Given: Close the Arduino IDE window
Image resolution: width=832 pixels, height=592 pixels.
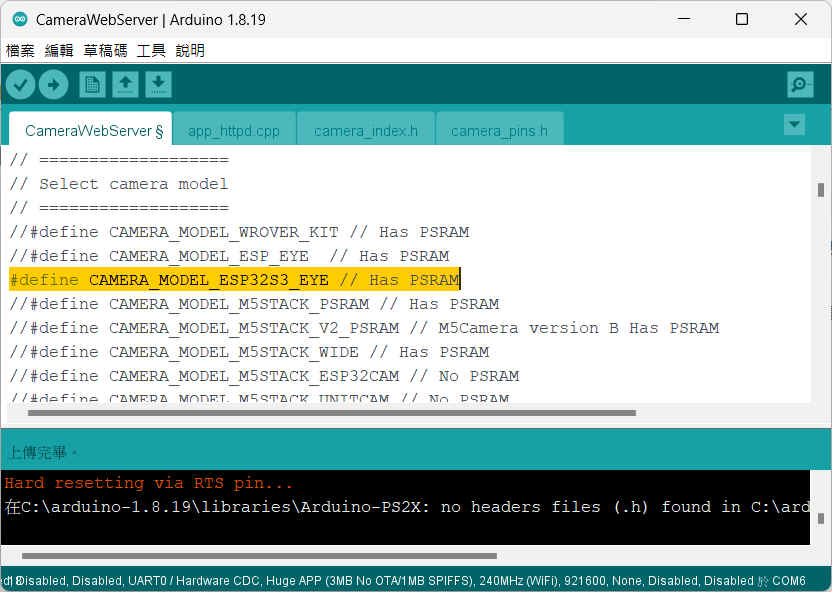Looking at the screenshot, I should coord(801,20).
